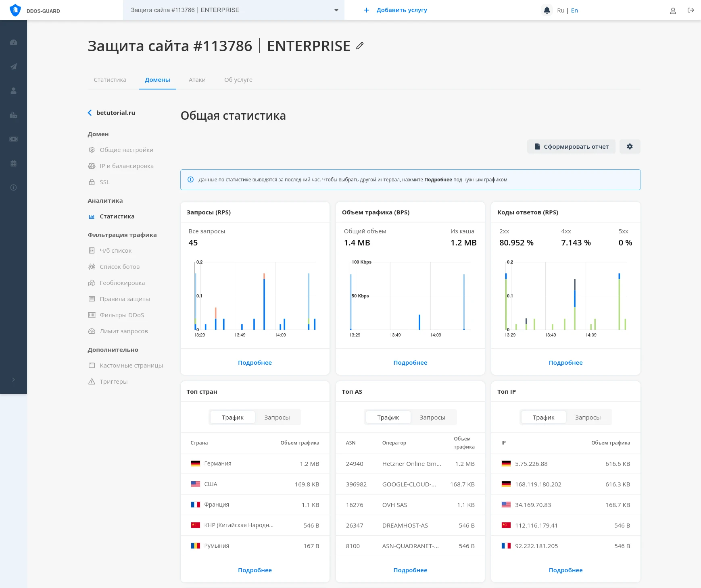The width and height of the screenshot is (701, 588).
Task: Click the pencil edit icon beside ENTERPRISE
Action: [360, 46]
